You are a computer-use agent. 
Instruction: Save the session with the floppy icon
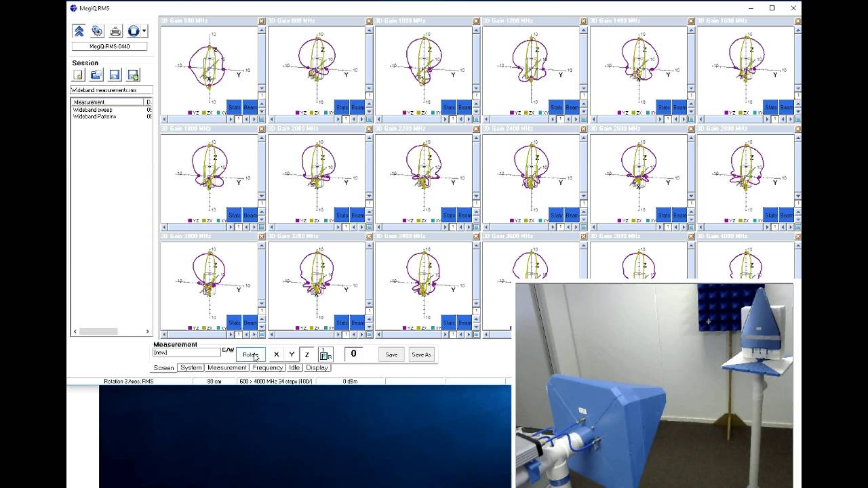coord(115,75)
